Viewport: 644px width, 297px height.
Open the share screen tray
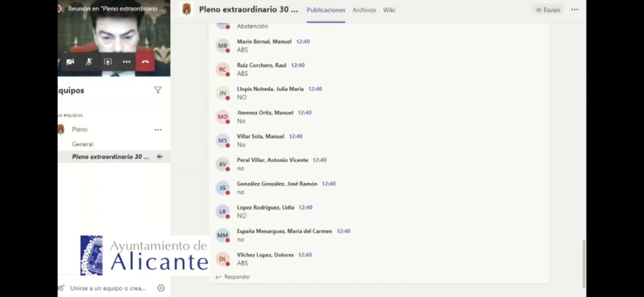click(108, 62)
